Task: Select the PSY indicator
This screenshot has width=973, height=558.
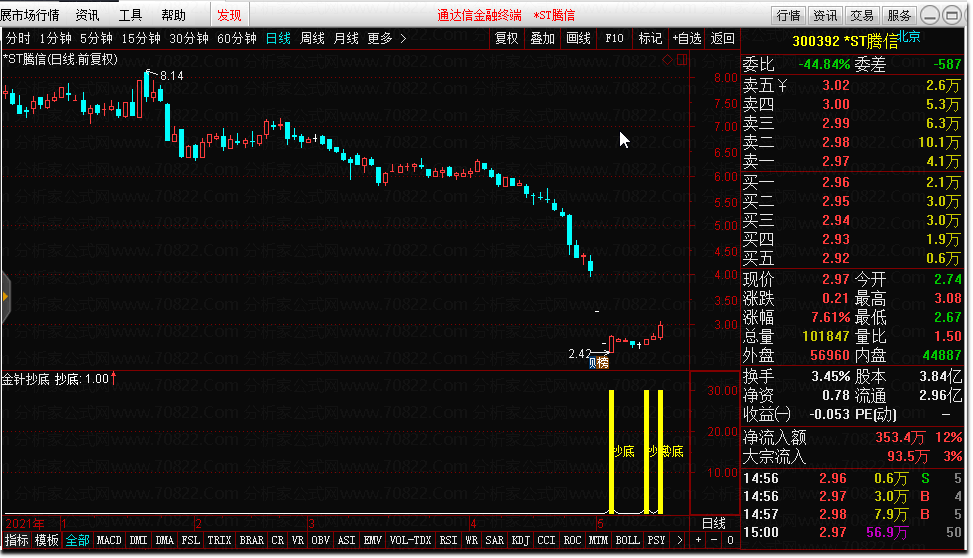Action: click(657, 540)
